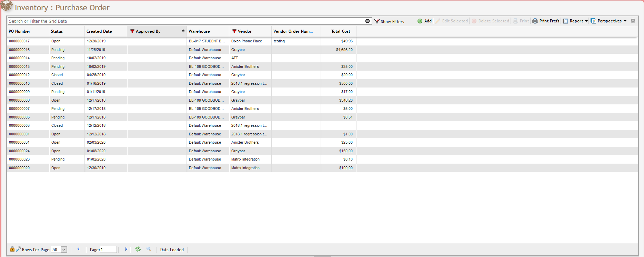Click the lock icon in the bottom bar

pos(12,249)
